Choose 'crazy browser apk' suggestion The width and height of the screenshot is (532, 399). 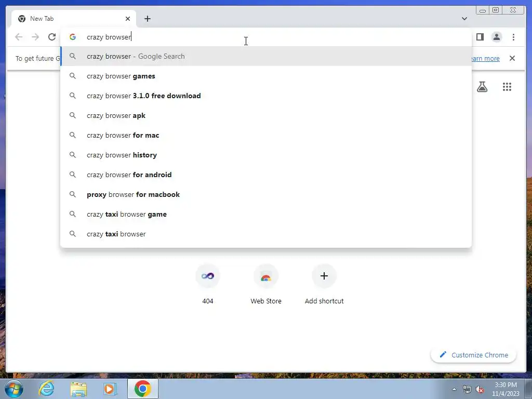coord(266,115)
